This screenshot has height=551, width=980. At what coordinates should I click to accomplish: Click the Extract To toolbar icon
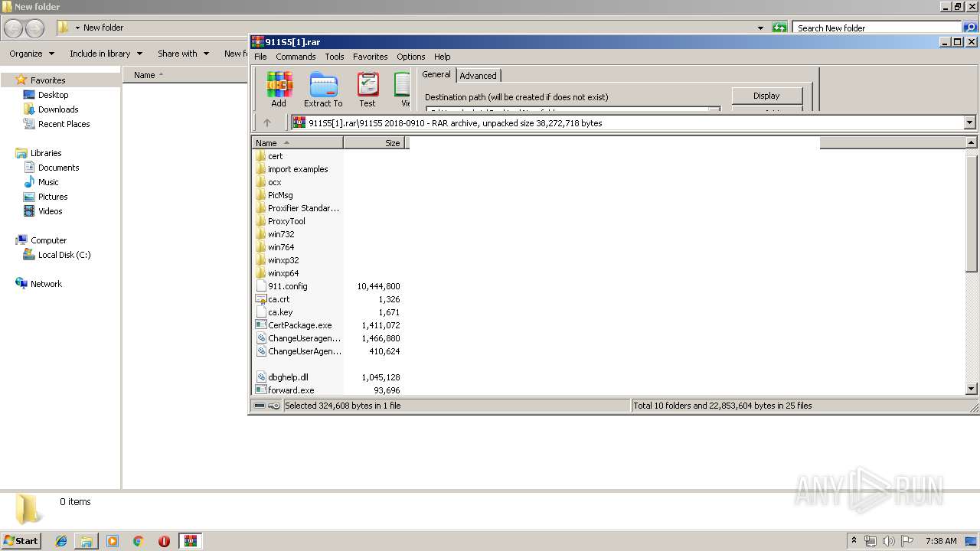323,90
